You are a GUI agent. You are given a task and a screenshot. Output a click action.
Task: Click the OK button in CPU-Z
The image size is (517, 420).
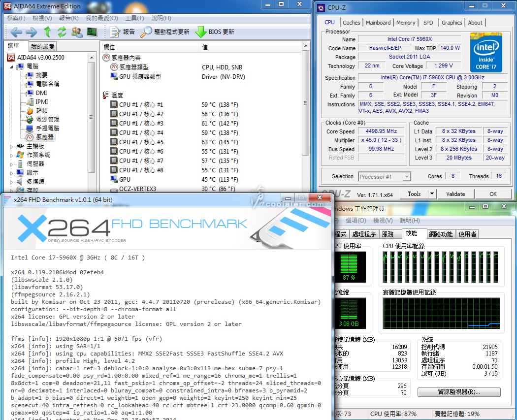493,194
